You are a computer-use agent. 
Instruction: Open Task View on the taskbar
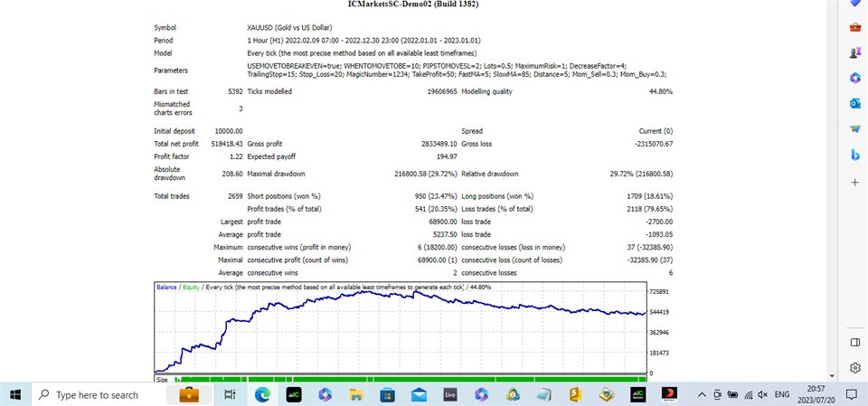(230, 395)
